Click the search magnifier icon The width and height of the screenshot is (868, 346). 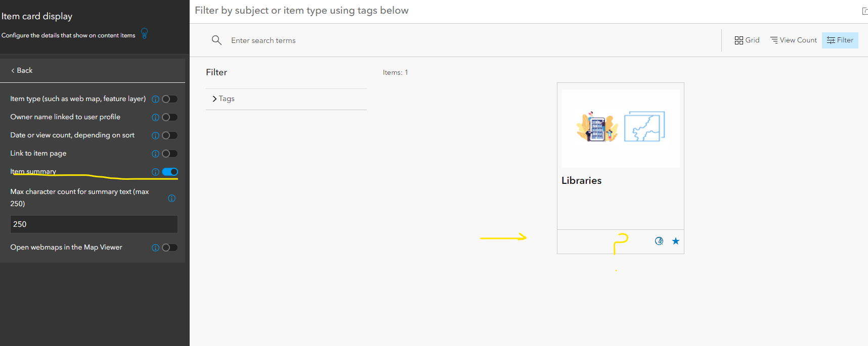pos(216,40)
